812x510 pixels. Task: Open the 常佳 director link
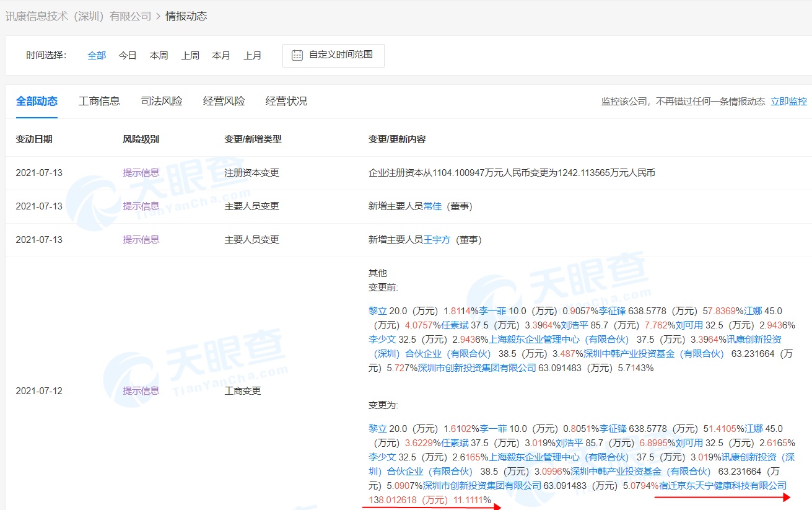click(x=432, y=206)
